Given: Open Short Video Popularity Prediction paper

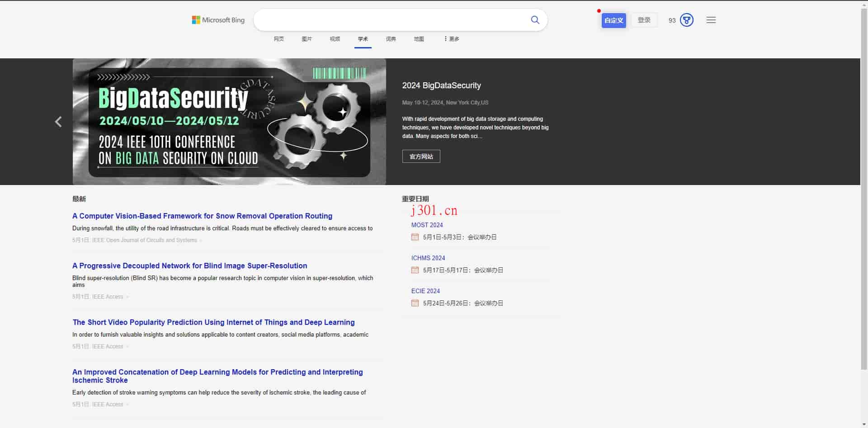Looking at the screenshot, I should pyautogui.click(x=213, y=323).
